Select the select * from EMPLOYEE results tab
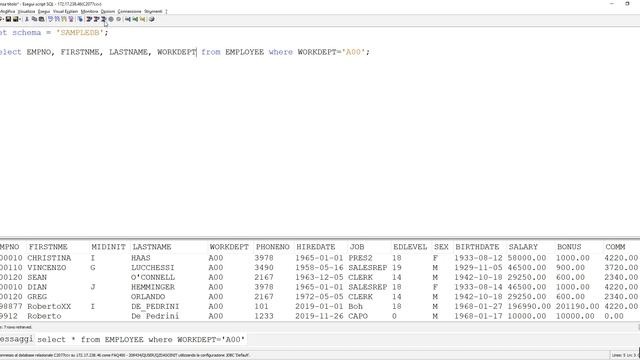640x360 pixels. [x=141, y=339]
